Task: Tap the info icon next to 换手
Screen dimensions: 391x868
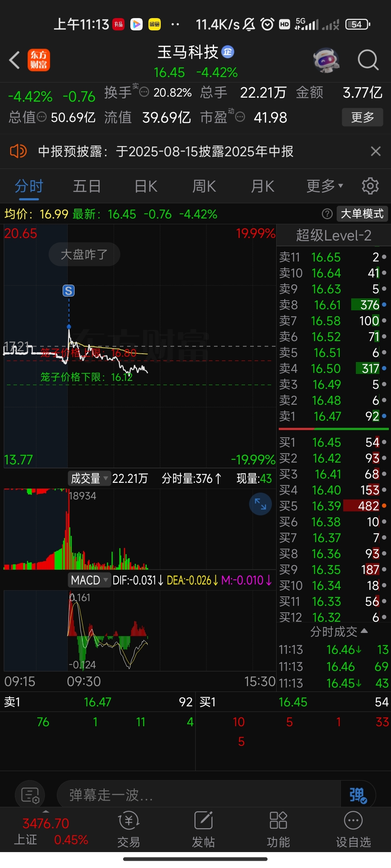Action: click(144, 92)
